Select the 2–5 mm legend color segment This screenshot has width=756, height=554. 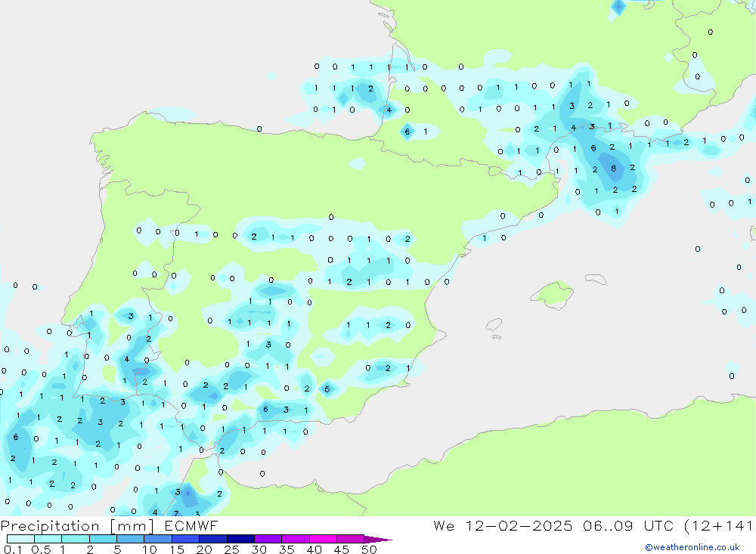pyautogui.click(x=103, y=539)
